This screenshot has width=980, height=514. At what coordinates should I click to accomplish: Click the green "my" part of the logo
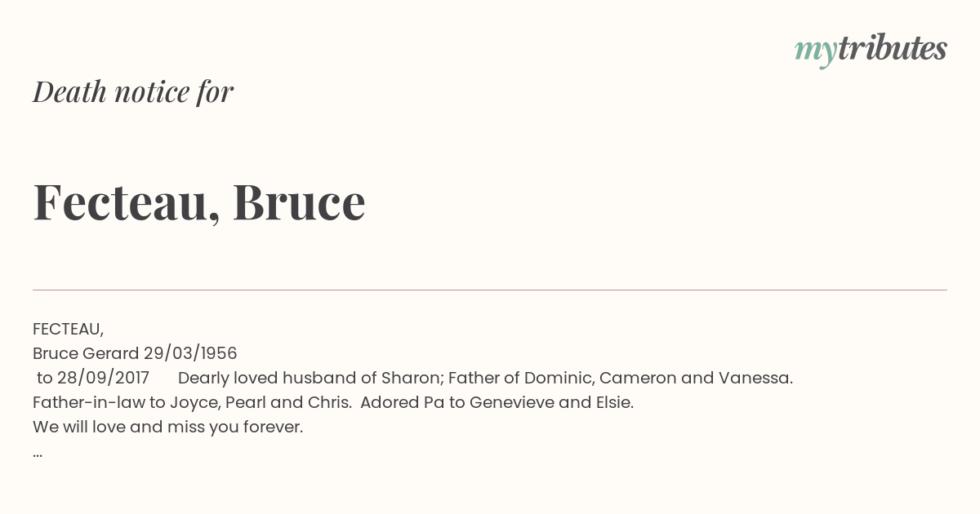point(816,52)
